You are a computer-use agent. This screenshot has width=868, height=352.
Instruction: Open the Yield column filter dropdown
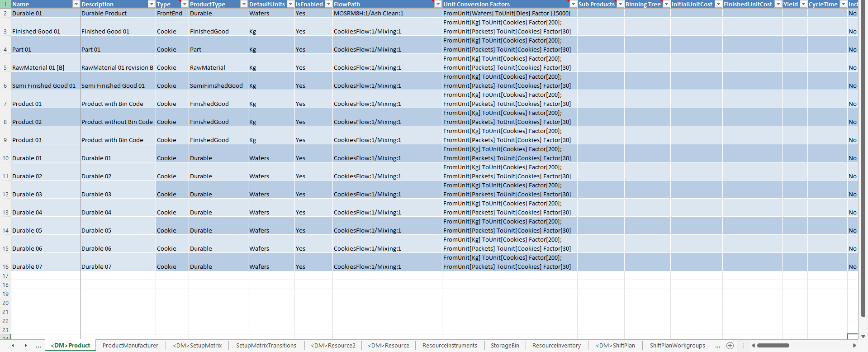[x=803, y=4]
